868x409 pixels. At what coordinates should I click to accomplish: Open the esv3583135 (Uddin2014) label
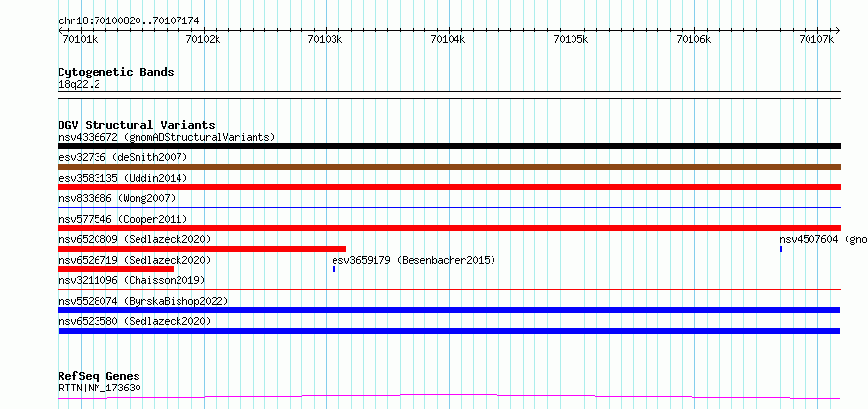123,178
